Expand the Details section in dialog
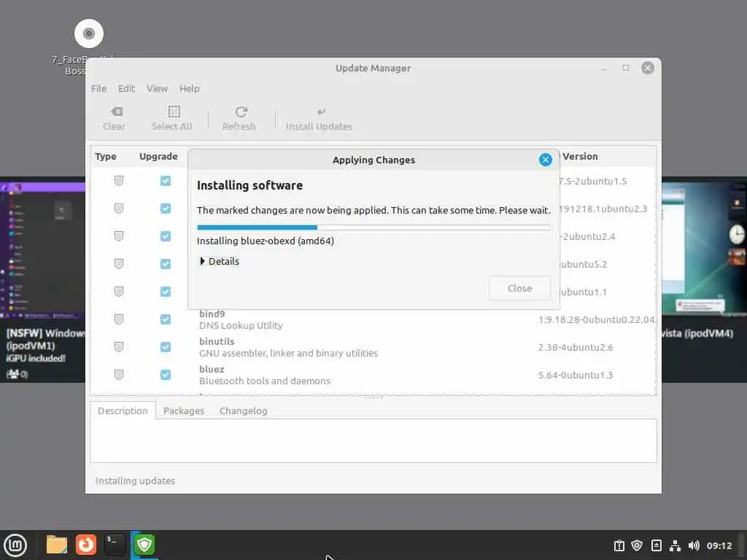The image size is (747, 560). [x=219, y=261]
